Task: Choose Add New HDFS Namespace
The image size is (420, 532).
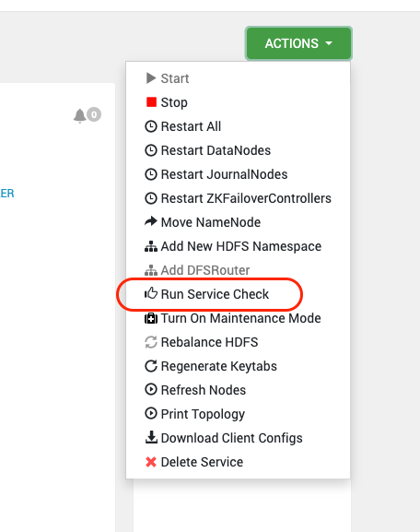Action: 233,246
